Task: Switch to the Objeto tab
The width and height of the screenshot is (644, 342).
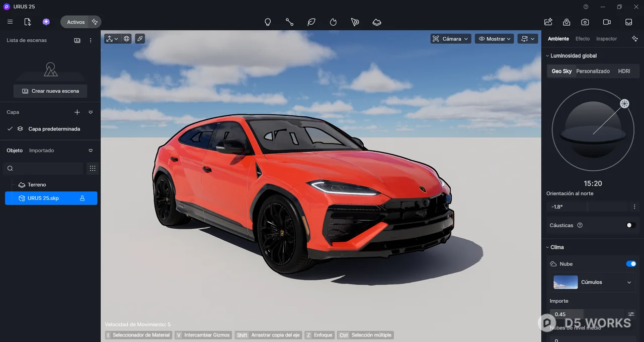Action: [x=15, y=151]
